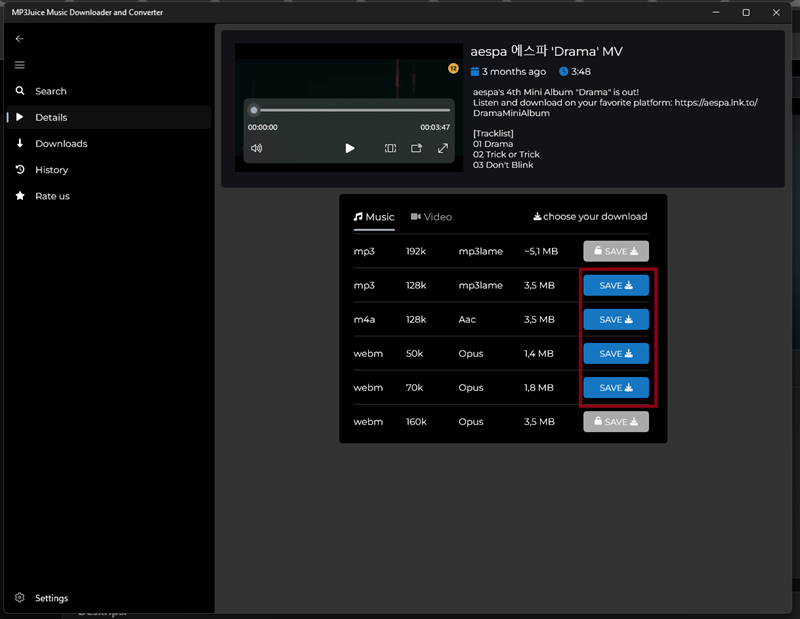
Task: Switch to the Music tab
Action: [374, 217]
